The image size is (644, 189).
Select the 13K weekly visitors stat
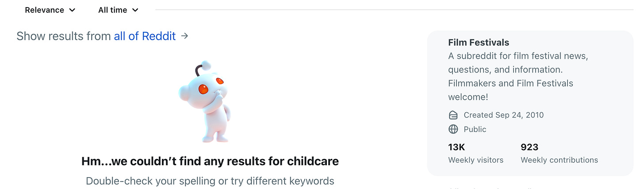tap(475, 153)
